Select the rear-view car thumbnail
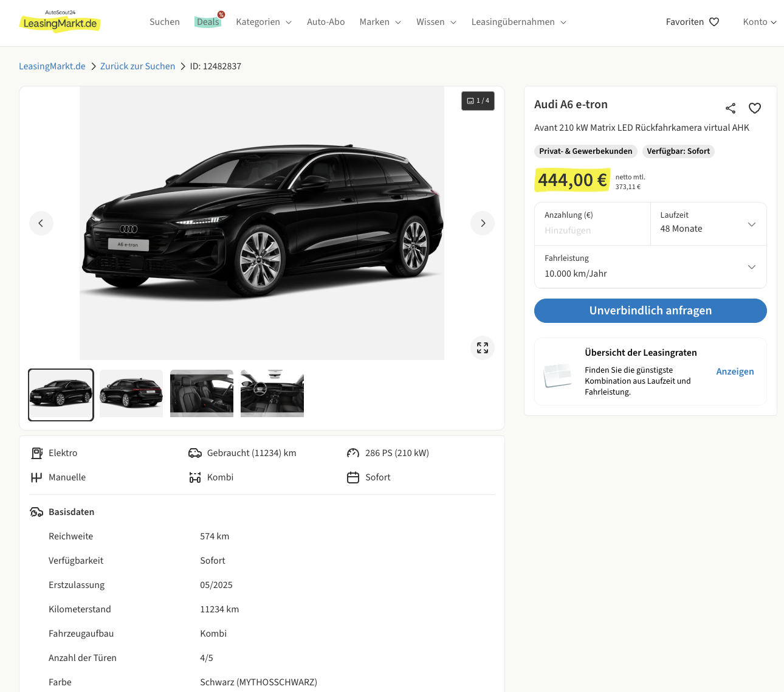 pyautogui.click(x=131, y=394)
